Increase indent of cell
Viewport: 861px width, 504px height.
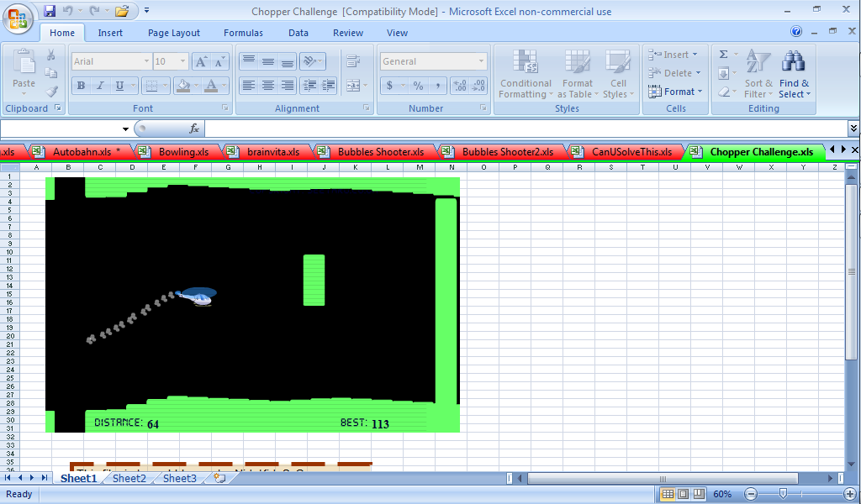tap(329, 86)
